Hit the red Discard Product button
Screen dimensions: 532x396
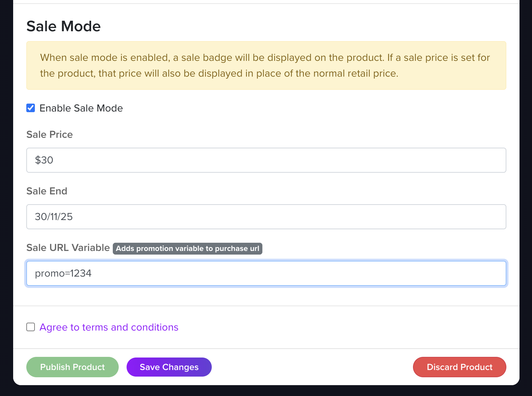click(x=459, y=367)
